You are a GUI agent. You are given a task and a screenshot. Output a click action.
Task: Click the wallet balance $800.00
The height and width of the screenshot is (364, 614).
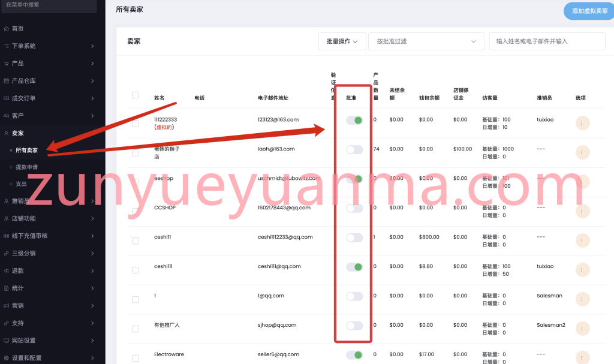point(429,237)
